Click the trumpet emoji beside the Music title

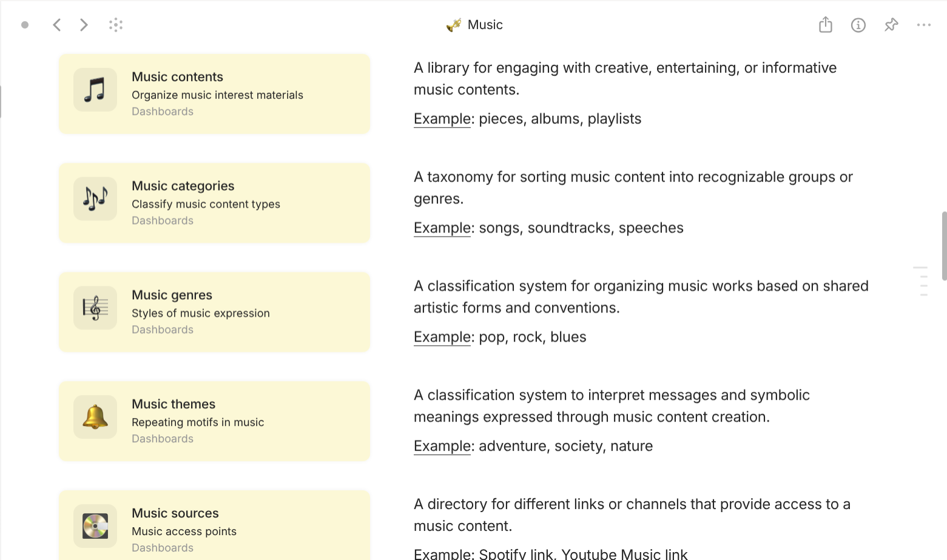[x=453, y=25]
